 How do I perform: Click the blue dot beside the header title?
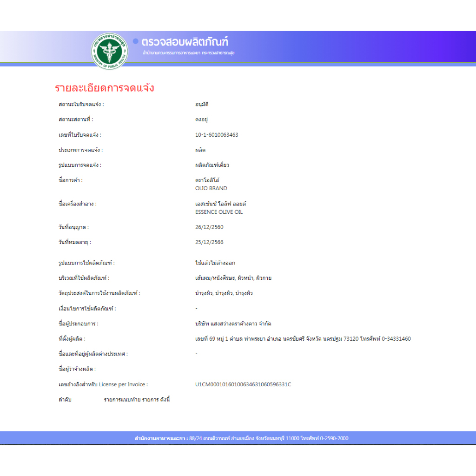tap(136, 41)
